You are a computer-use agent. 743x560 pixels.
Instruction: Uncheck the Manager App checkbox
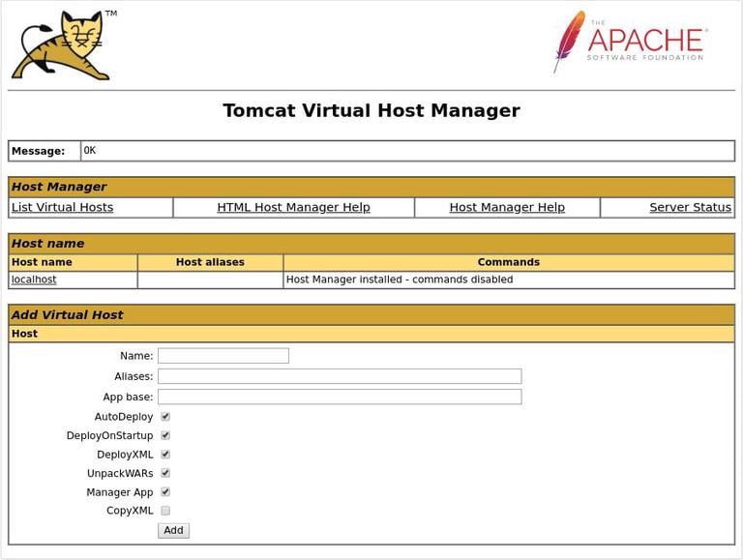[x=165, y=492]
